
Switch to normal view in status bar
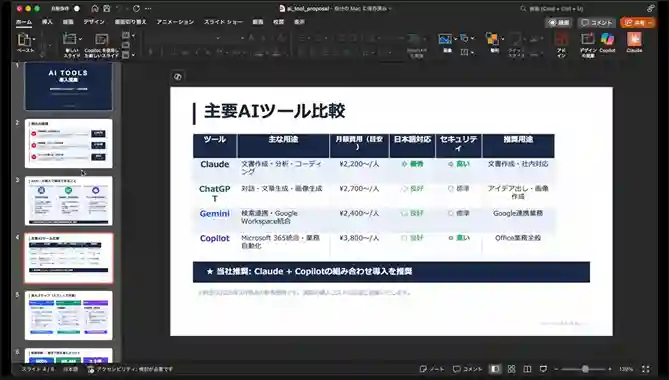pyautogui.click(x=495, y=369)
